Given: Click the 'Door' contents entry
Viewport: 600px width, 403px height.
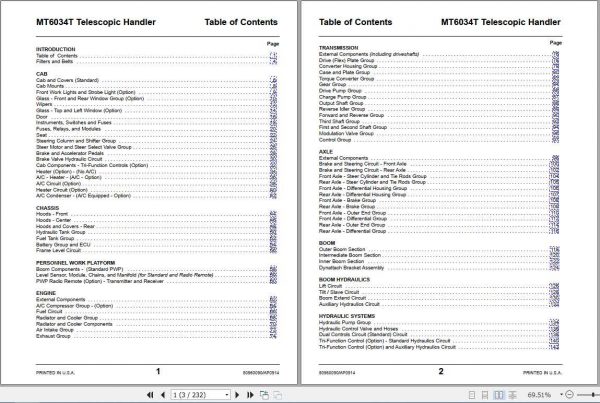Looking at the screenshot, I should (x=42, y=117).
